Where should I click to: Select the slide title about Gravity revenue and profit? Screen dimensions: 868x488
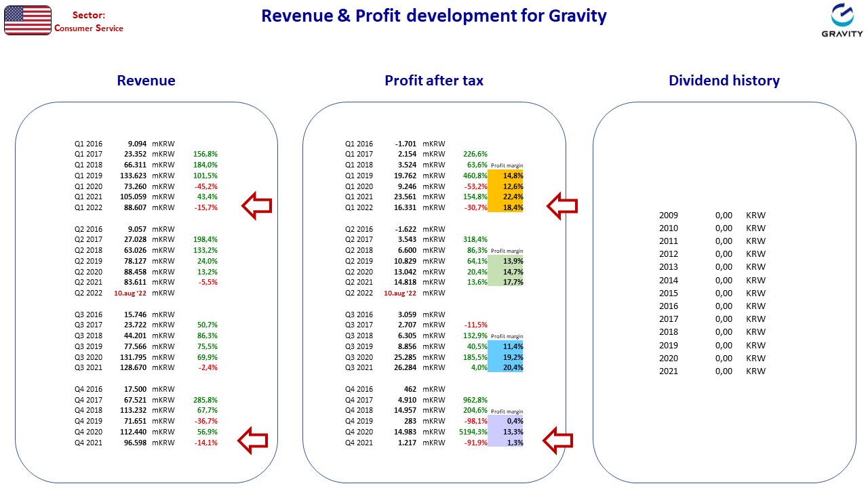[434, 16]
